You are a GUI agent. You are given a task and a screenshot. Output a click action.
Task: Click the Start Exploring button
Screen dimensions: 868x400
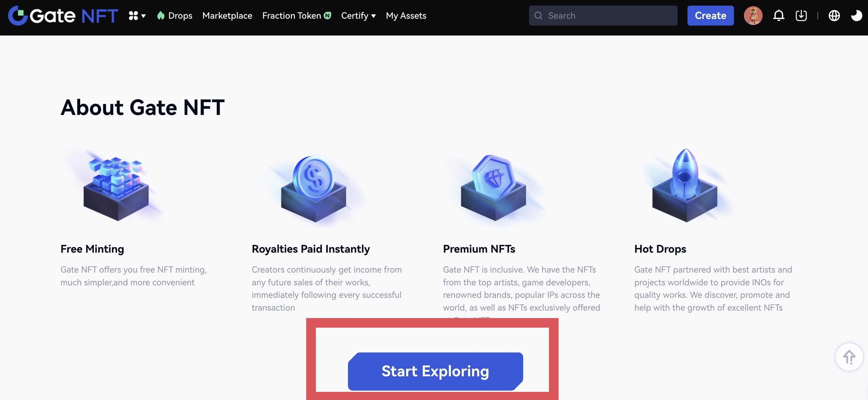pyautogui.click(x=435, y=371)
